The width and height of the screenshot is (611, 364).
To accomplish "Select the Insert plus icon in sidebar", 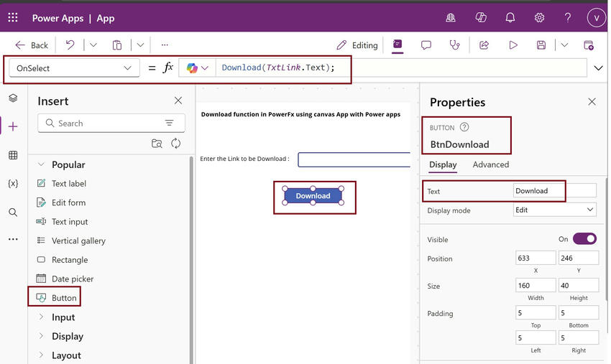I will click(13, 126).
